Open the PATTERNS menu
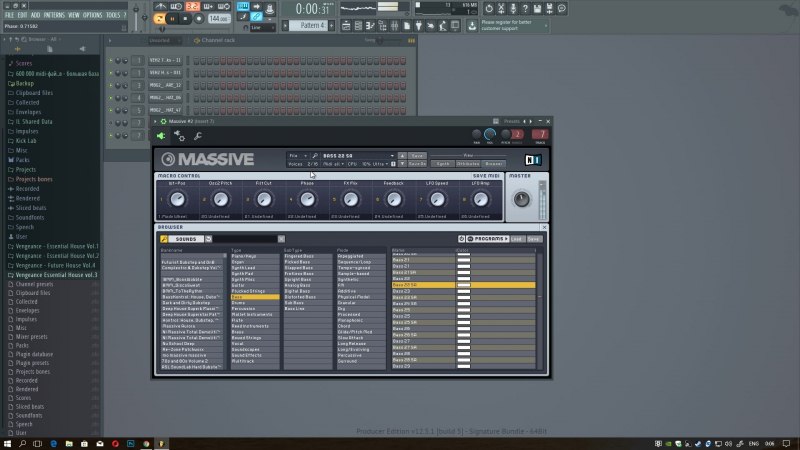This screenshot has height=450, width=800. coord(54,15)
